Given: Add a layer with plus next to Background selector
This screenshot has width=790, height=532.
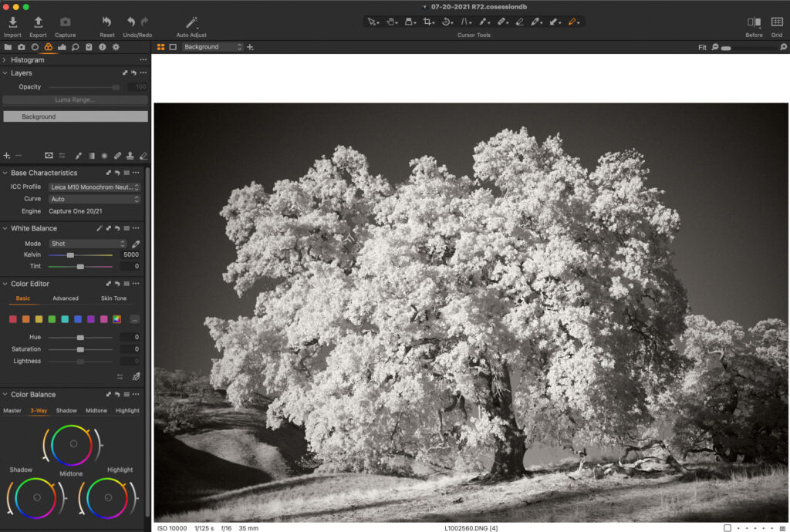Looking at the screenshot, I should point(250,47).
